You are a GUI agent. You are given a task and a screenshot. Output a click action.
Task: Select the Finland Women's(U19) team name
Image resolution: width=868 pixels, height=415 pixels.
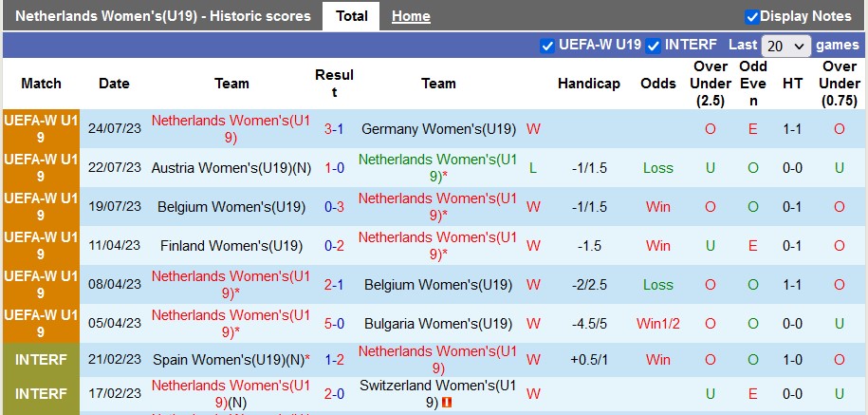pos(231,246)
